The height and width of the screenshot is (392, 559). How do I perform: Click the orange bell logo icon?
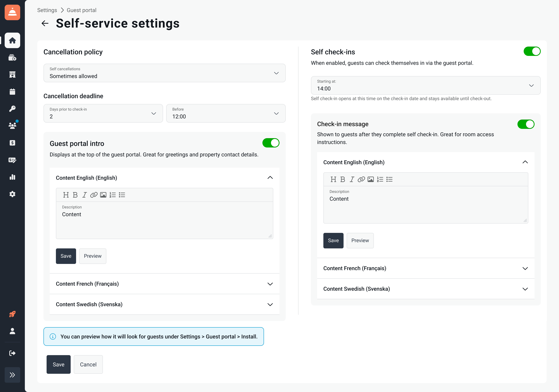[12, 12]
